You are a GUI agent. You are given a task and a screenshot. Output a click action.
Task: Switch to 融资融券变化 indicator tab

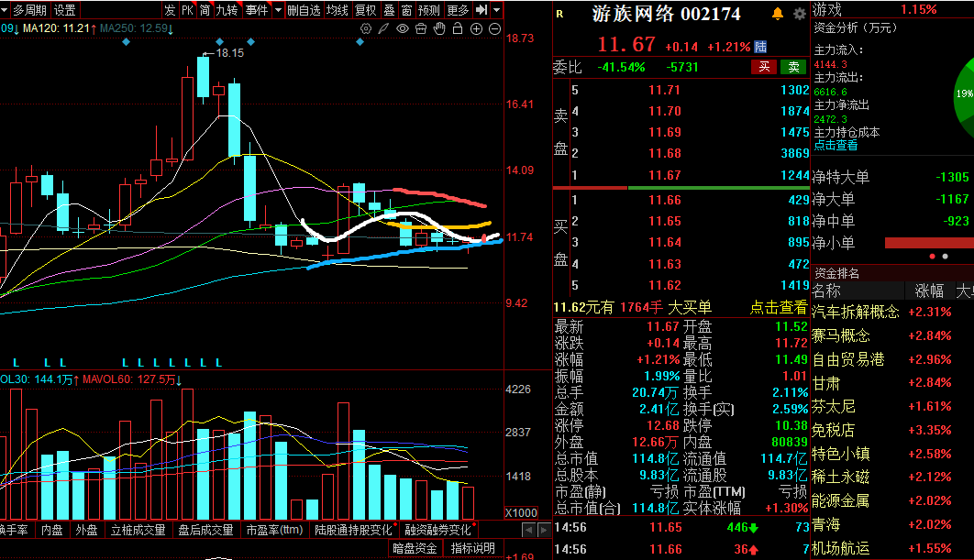click(x=437, y=530)
